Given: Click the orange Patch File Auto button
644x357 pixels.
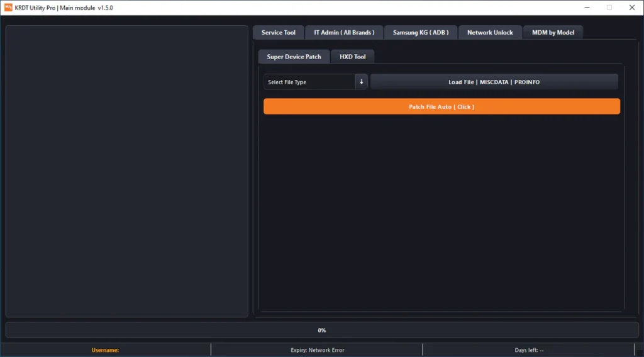Looking at the screenshot, I should [441, 106].
